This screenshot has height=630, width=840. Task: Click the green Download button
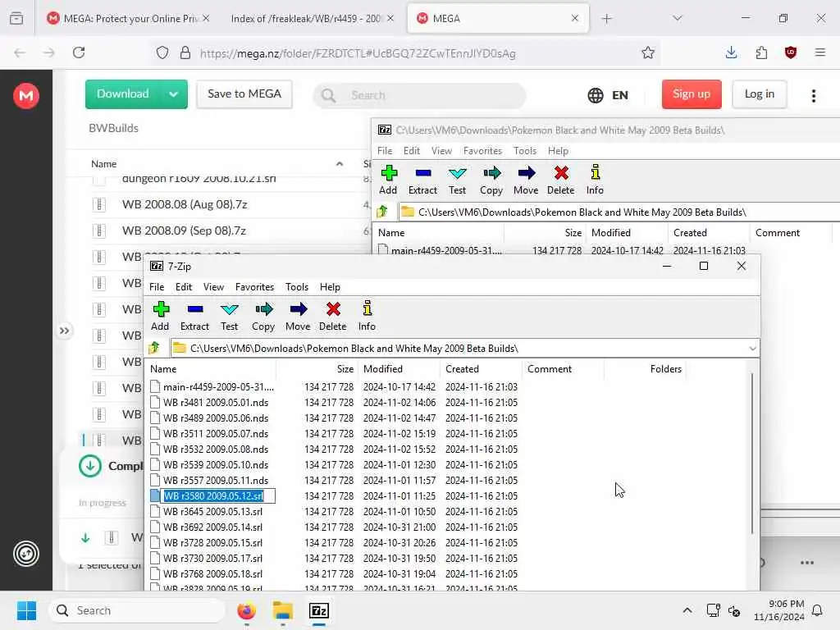point(123,94)
